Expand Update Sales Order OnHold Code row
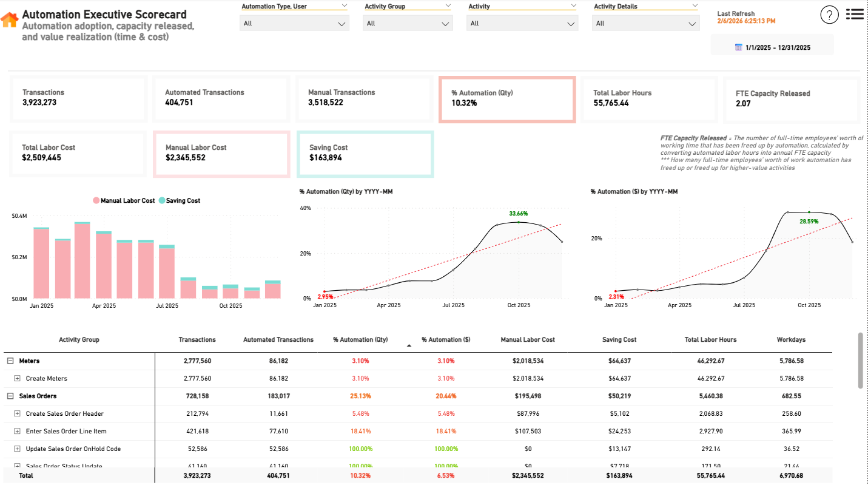The height and width of the screenshot is (485, 868). (17, 449)
